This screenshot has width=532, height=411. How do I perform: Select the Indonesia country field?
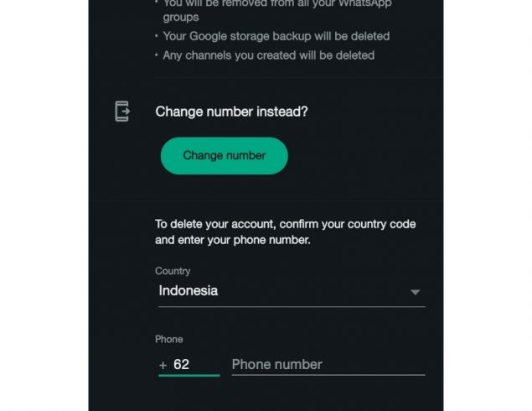[292, 291]
